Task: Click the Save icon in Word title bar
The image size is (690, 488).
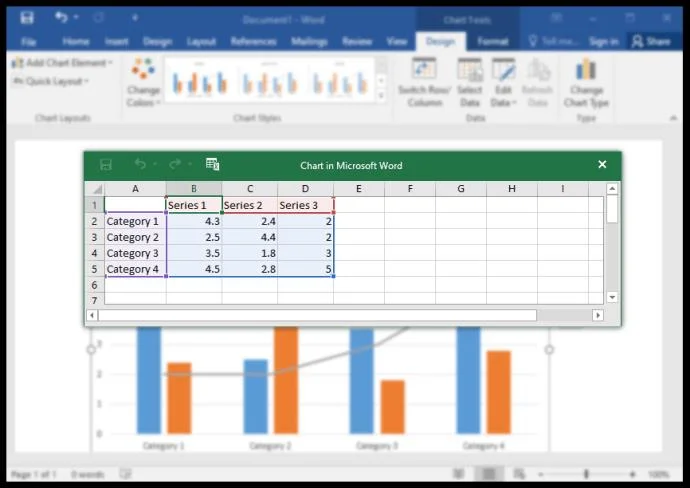Action: point(27,18)
